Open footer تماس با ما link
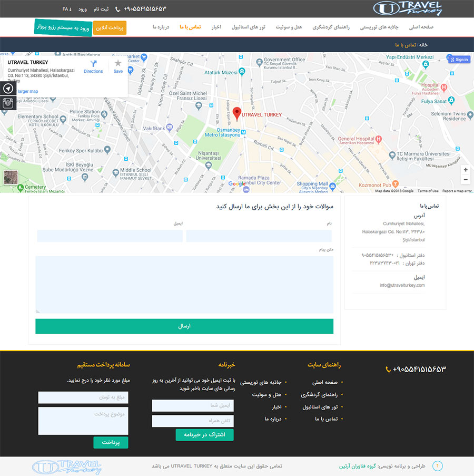 [327, 419]
